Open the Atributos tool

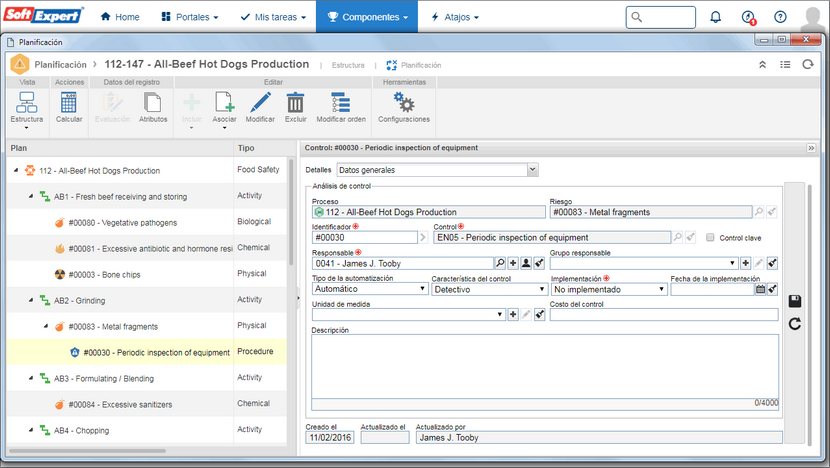click(x=153, y=107)
